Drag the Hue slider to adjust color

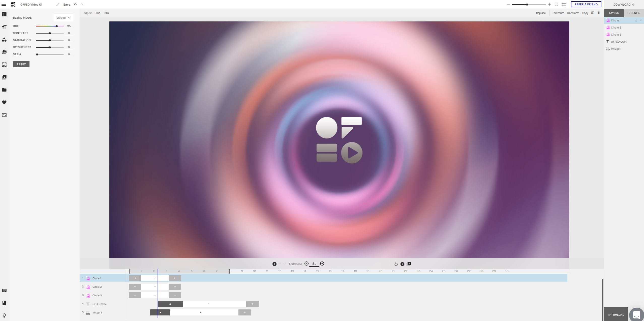point(57,26)
